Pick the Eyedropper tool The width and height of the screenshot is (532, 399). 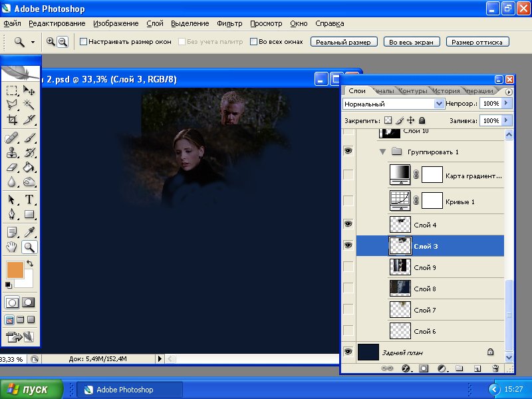(29, 232)
